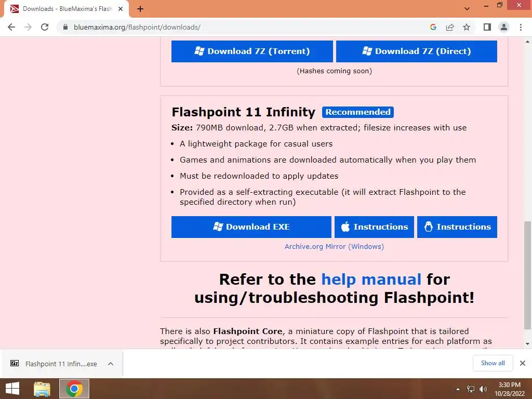Open the Windows Start menu
Image resolution: width=532 pixels, height=399 pixels.
point(12,389)
